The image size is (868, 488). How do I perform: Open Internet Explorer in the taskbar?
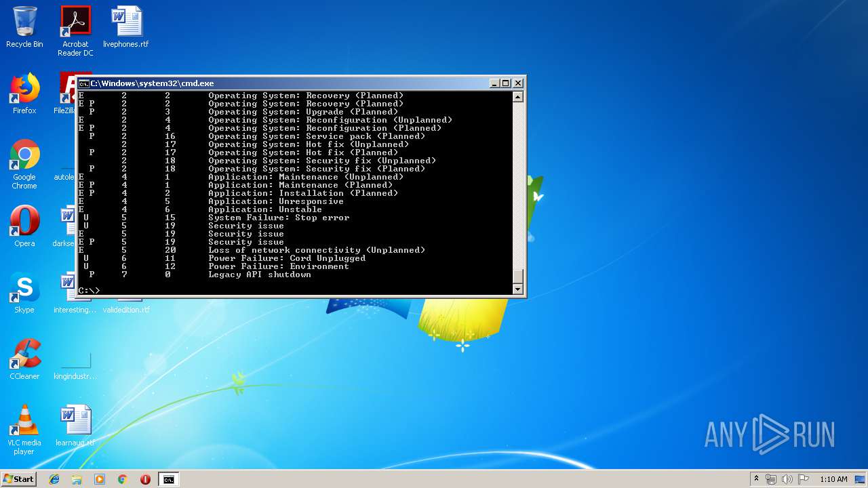pos(54,479)
